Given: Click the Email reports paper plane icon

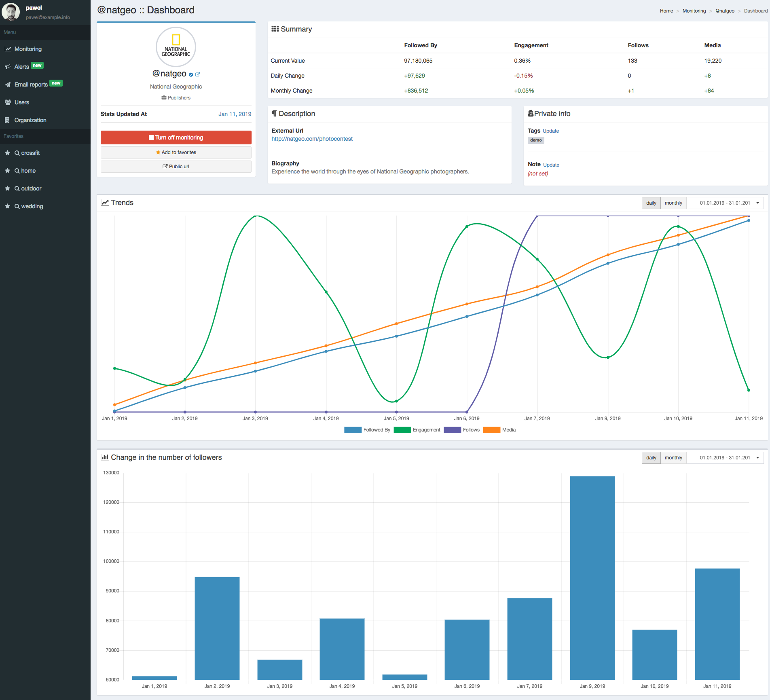Looking at the screenshot, I should pyautogui.click(x=8, y=85).
